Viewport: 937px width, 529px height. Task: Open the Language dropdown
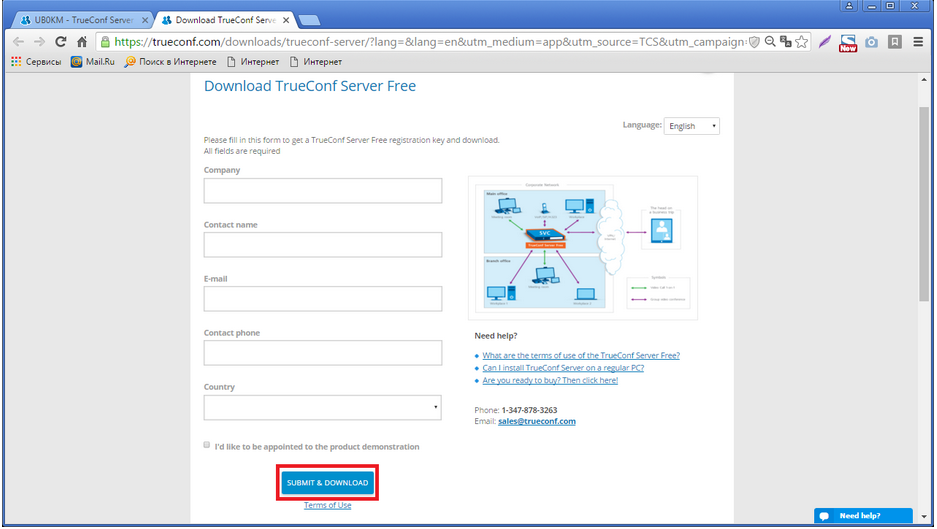point(691,126)
